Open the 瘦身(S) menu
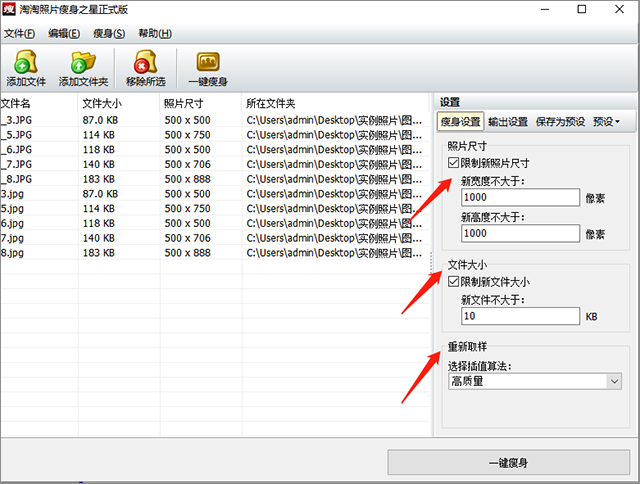 108,33
